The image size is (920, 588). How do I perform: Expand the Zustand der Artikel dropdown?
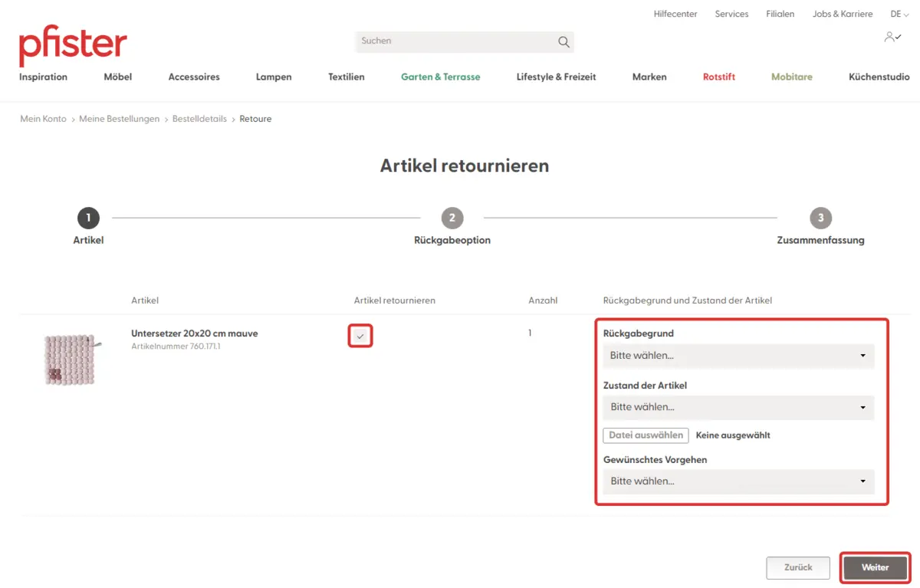point(738,407)
